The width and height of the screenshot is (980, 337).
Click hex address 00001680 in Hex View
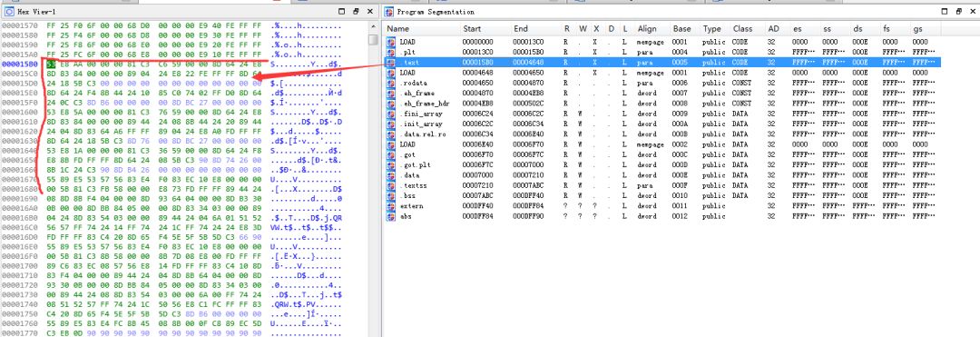pyautogui.click(x=21, y=189)
